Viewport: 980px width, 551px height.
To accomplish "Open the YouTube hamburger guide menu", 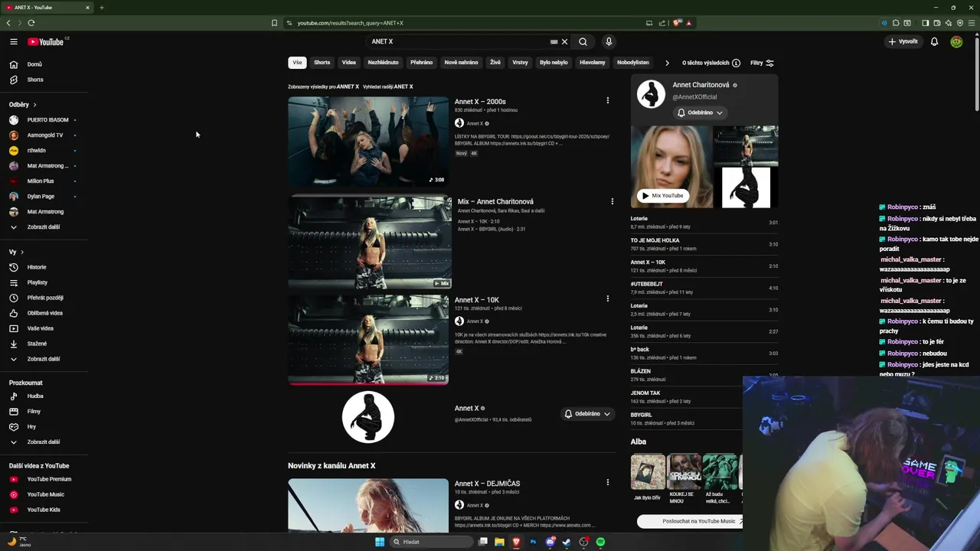I will coord(14,42).
